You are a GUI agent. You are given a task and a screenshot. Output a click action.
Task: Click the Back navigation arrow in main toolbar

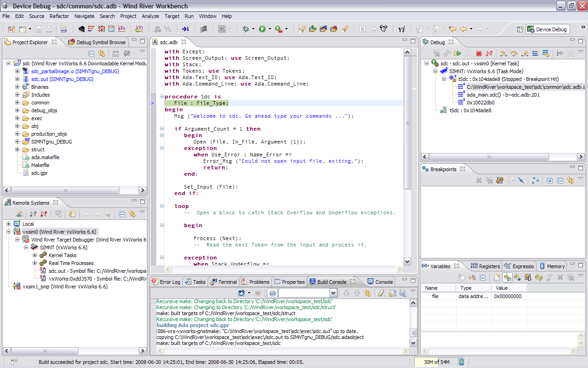tap(464, 29)
